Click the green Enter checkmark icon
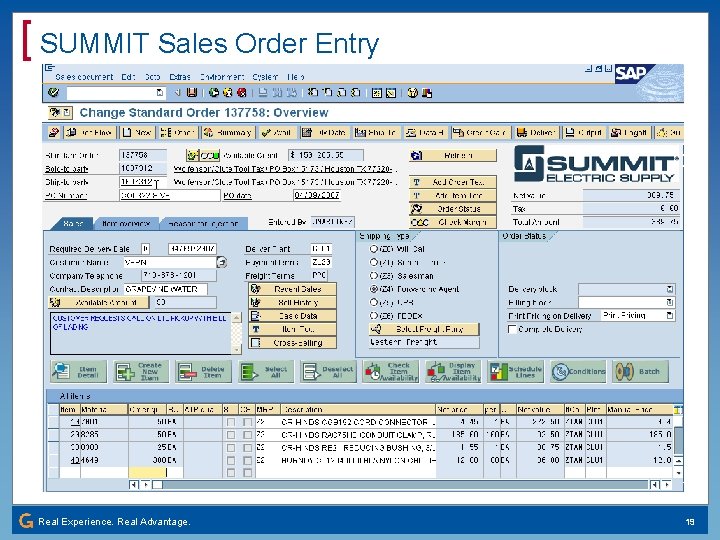 click(53, 93)
